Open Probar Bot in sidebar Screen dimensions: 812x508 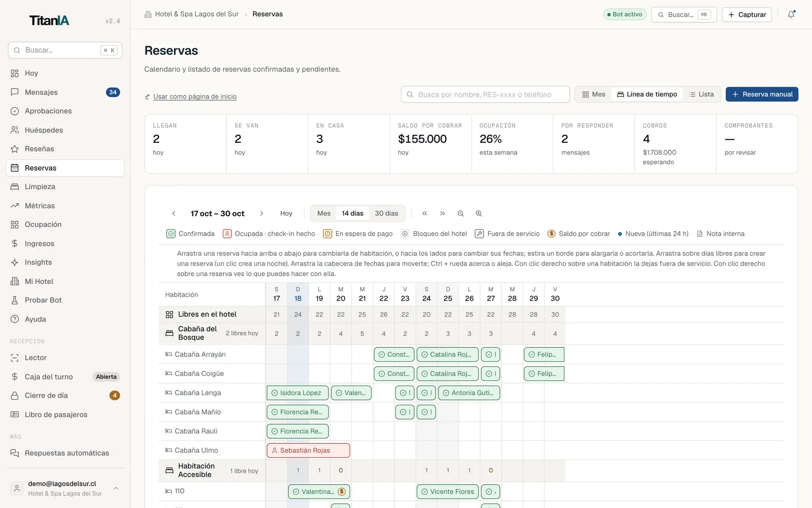pyautogui.click(x=65, y=300)
